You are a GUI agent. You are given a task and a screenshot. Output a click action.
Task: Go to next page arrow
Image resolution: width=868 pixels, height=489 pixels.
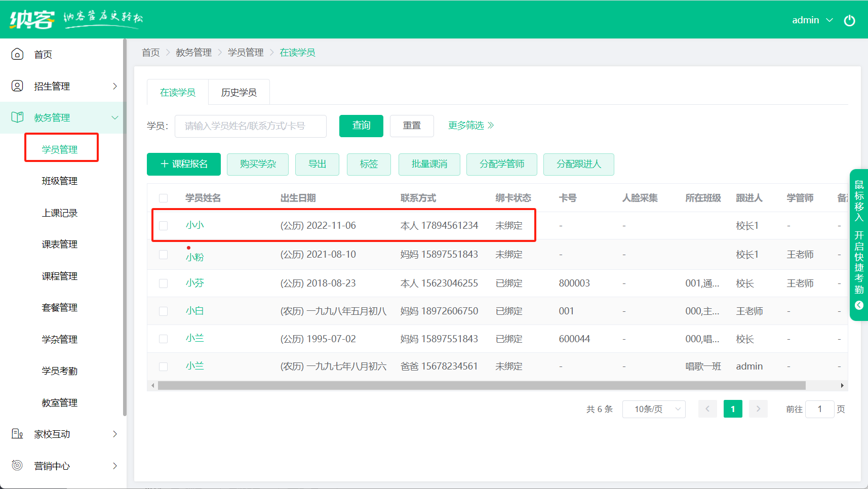[758, 409]
